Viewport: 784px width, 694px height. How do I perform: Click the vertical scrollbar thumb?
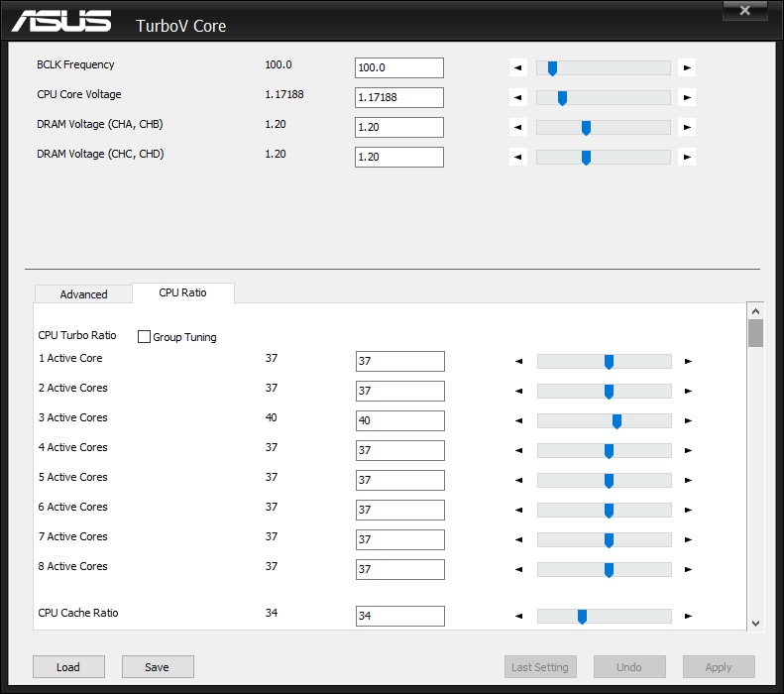tap(755, 333)
